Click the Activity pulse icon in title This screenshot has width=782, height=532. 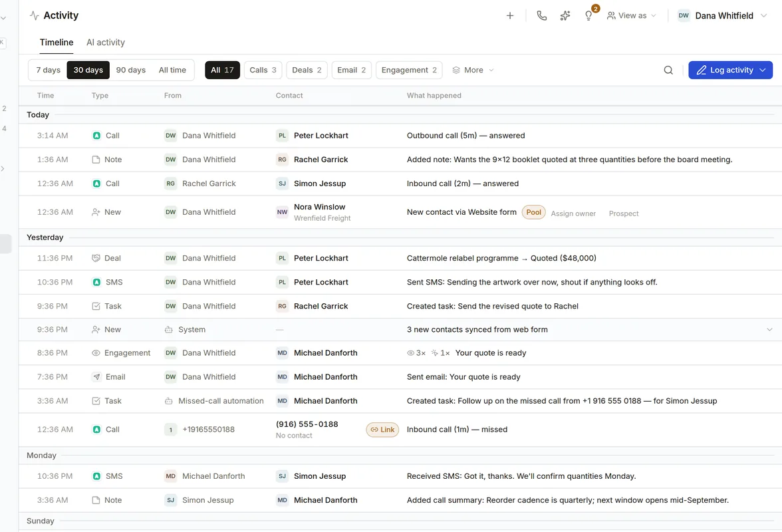tap(34, 15)
